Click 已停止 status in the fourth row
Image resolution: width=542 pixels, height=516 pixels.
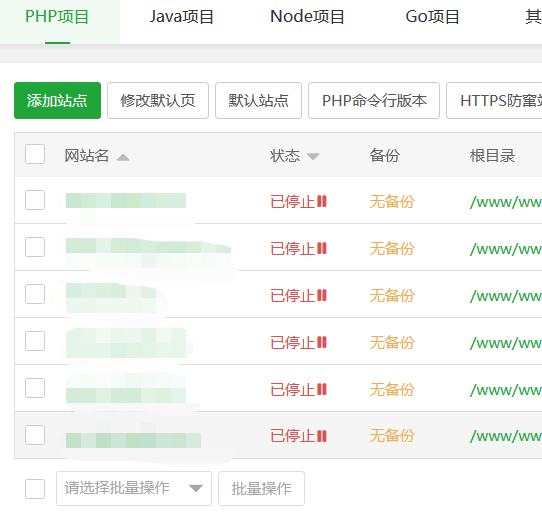coord(292,343)
